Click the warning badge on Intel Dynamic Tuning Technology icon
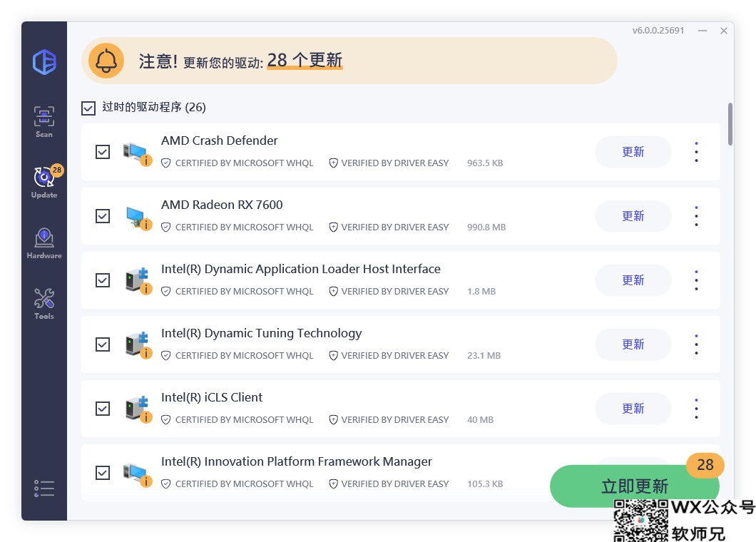756x542 pixels. coord(146,352)
